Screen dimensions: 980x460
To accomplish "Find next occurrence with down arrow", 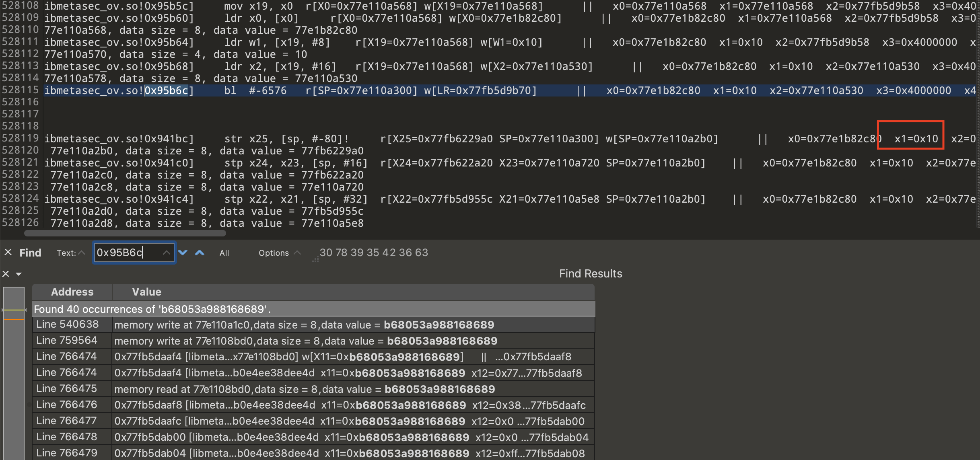I will [183, 253].
